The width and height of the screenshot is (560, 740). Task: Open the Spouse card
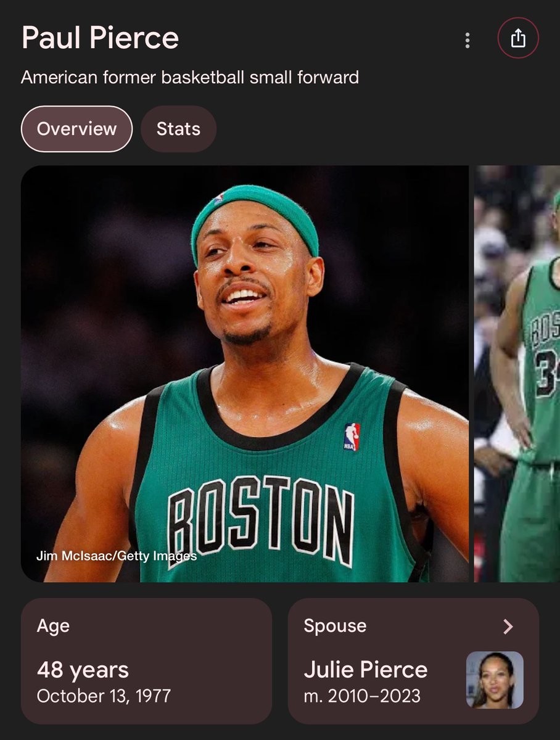[x=413, y=660]
